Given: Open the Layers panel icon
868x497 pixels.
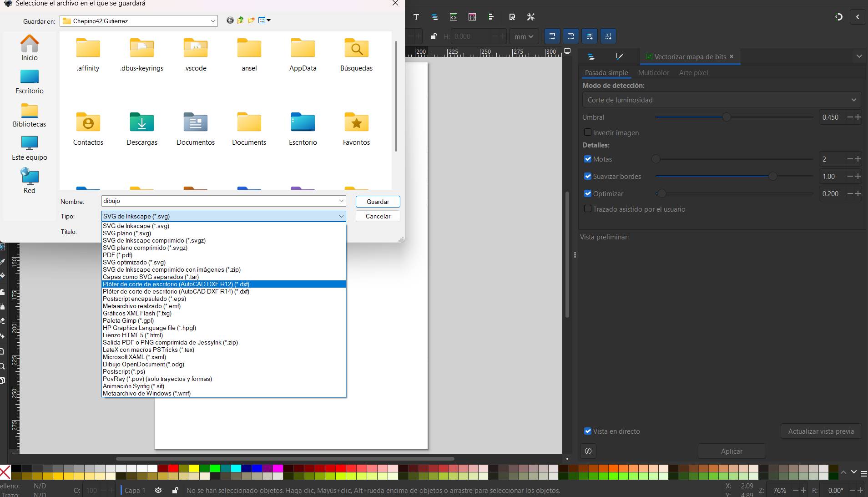Looking at the screenshot, I should pyautogui.click(x=435, y=17).
